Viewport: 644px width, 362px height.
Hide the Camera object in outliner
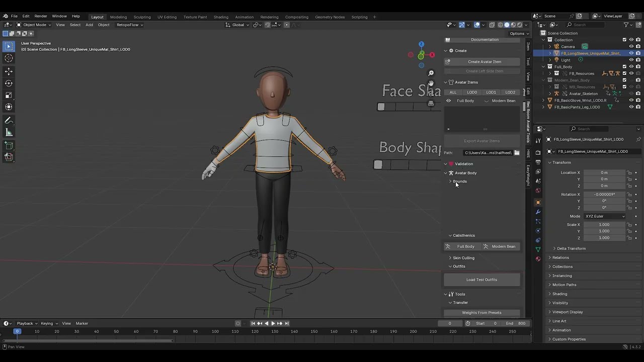pos(631,46)
